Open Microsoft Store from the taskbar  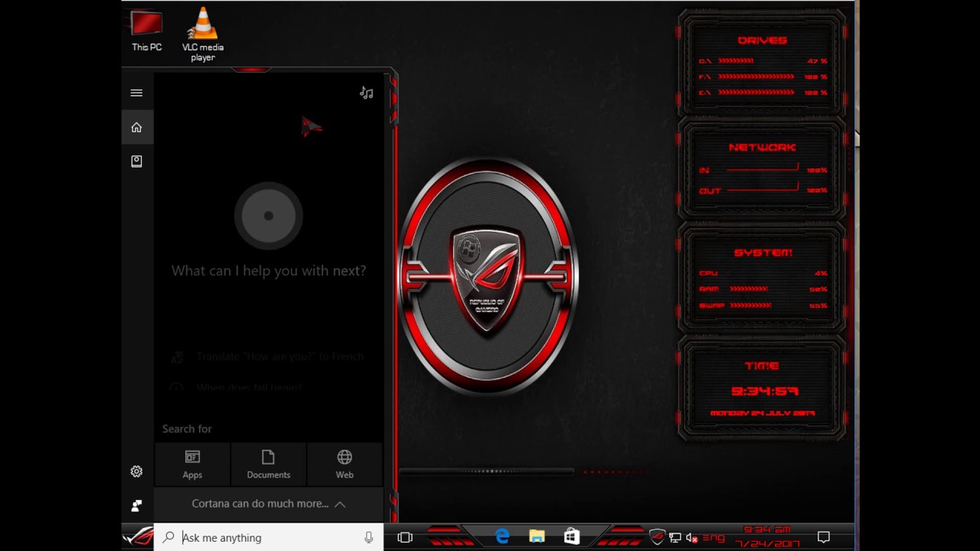pos(571,536)
